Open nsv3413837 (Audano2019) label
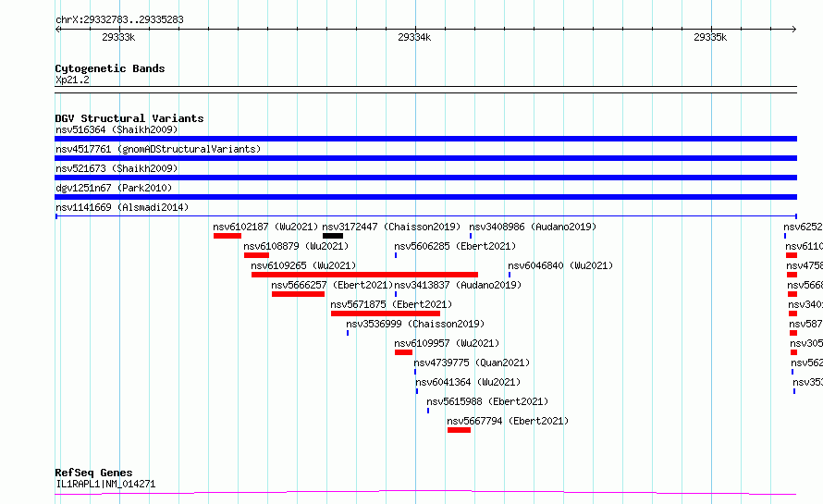 (458, 285)
